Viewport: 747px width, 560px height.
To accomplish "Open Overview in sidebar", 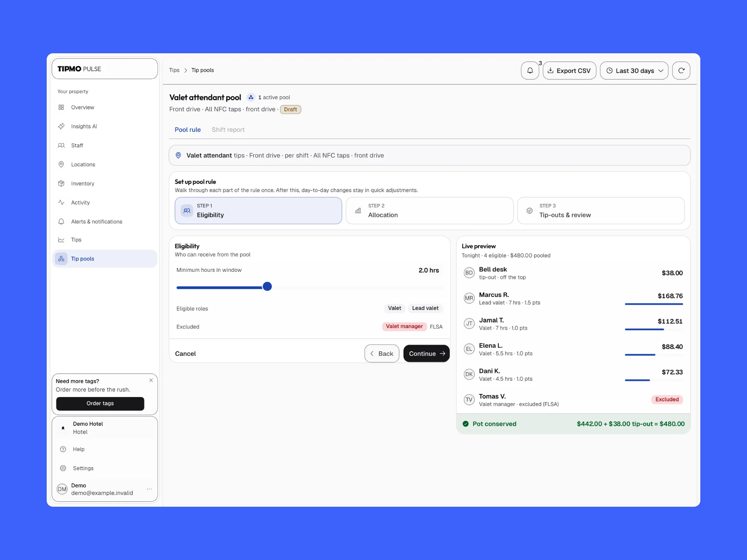I will point(105,107).
